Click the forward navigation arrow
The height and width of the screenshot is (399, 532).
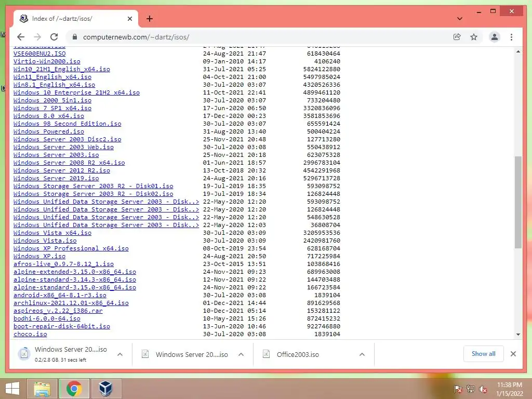[x=37, y=37]
